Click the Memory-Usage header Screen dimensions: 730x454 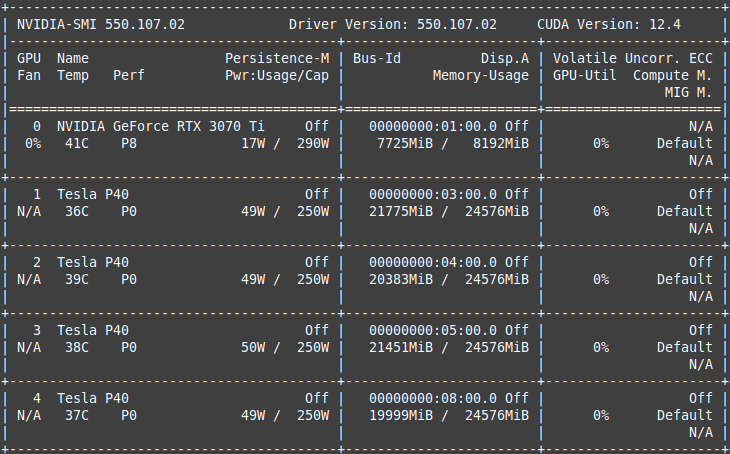point(480,75)
